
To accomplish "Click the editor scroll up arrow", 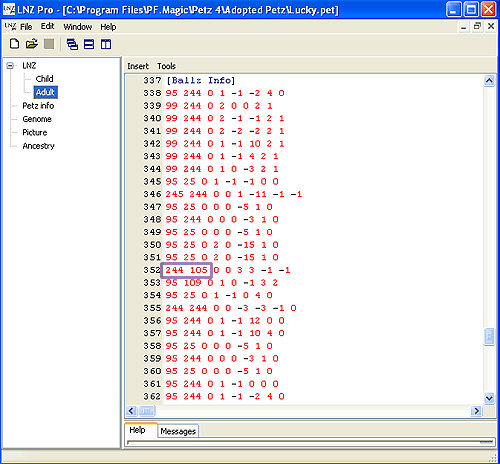I will pyautogui.click(x=489, y=80).
